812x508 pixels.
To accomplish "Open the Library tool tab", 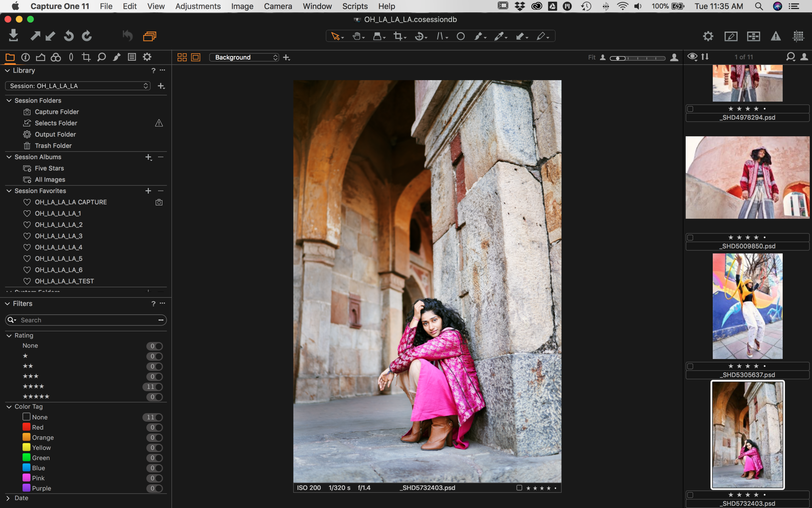I will [x=10, y=57].
